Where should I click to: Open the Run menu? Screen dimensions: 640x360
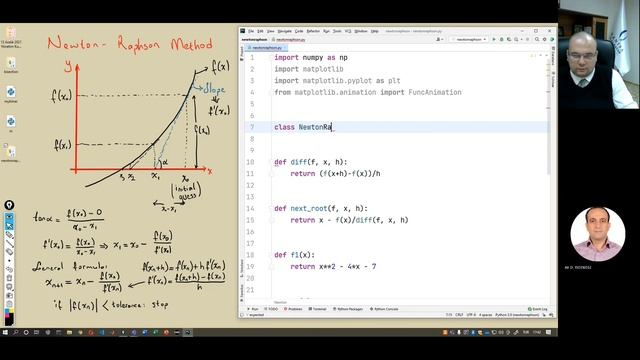tap(326, 31)
